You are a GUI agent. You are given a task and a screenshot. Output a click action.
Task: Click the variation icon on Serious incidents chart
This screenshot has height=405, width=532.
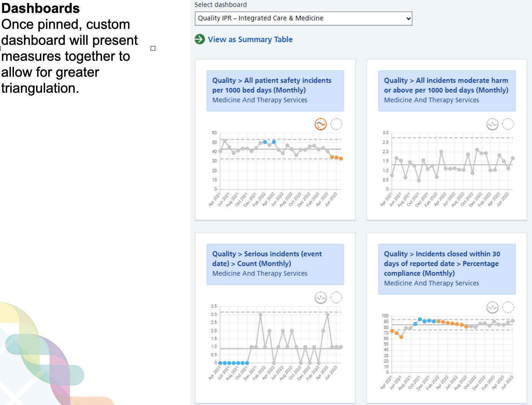[321, 298]
